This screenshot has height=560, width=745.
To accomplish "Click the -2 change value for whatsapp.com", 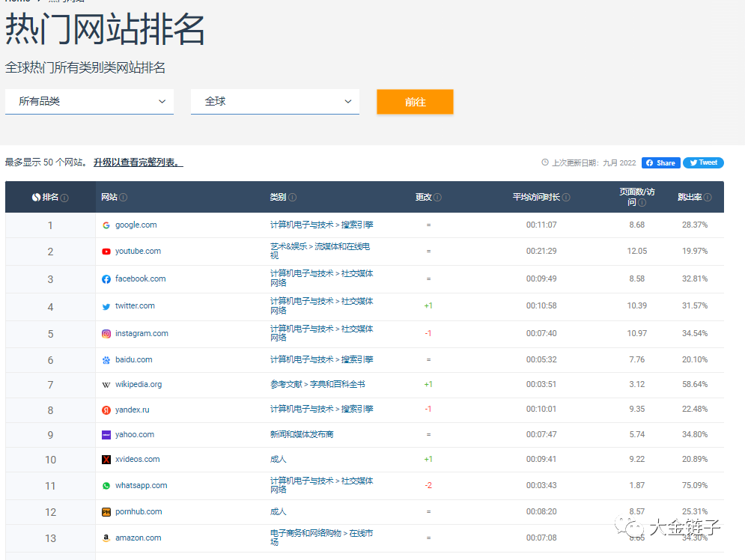I will tap(428, 485).
